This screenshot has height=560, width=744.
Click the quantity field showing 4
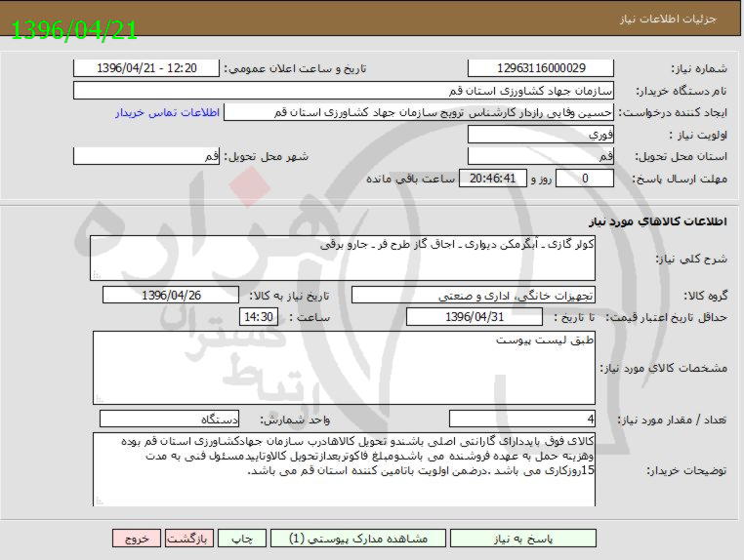coord(522,420)
